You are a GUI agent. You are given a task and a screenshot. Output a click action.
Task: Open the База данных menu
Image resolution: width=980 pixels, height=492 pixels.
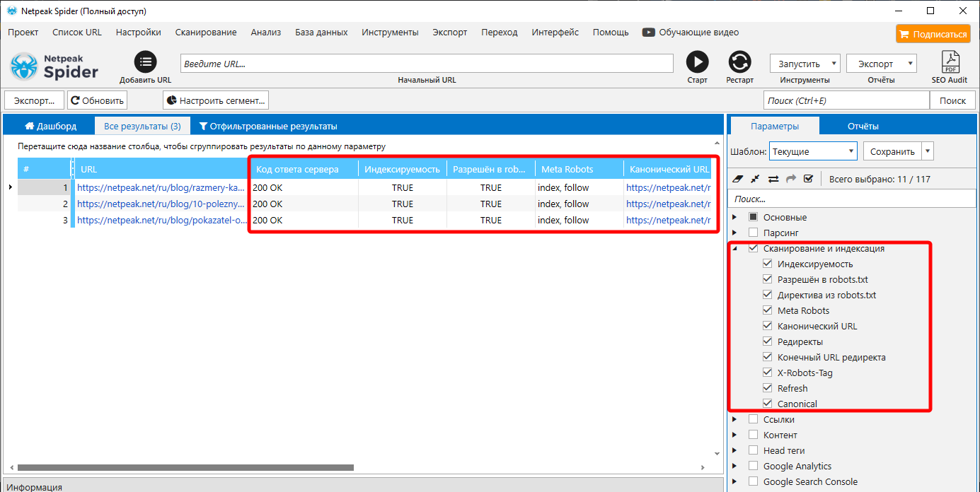pyautogui.click(x=321, y=33)
